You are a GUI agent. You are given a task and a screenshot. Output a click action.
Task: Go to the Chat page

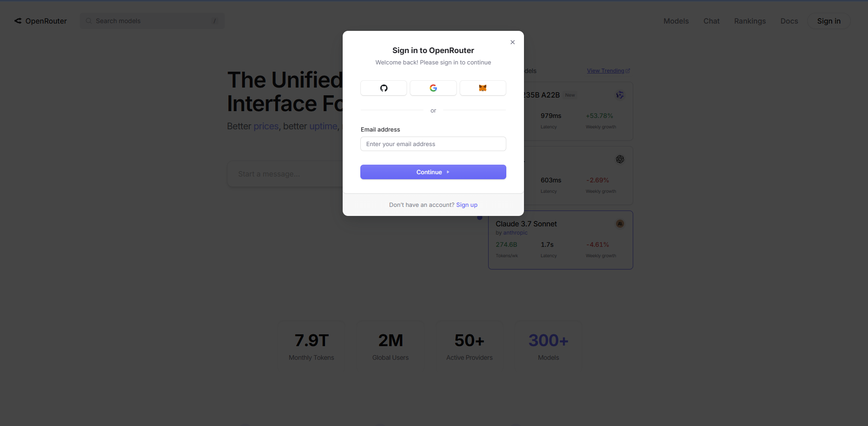coord(711,21)
